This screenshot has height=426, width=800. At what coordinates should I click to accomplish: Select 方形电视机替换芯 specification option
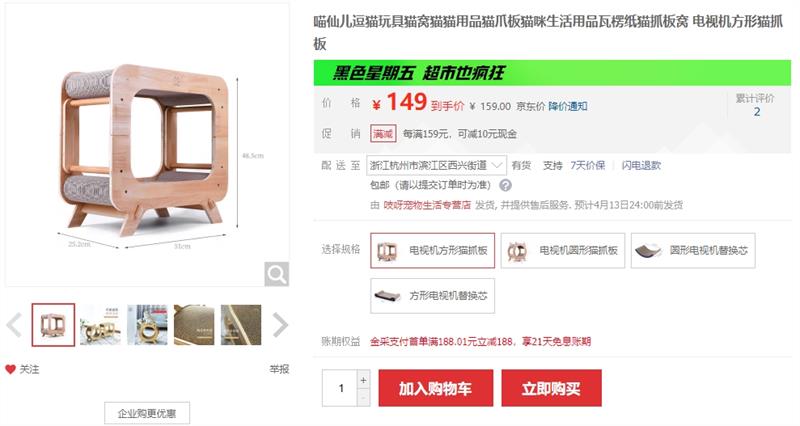[433, 295]
